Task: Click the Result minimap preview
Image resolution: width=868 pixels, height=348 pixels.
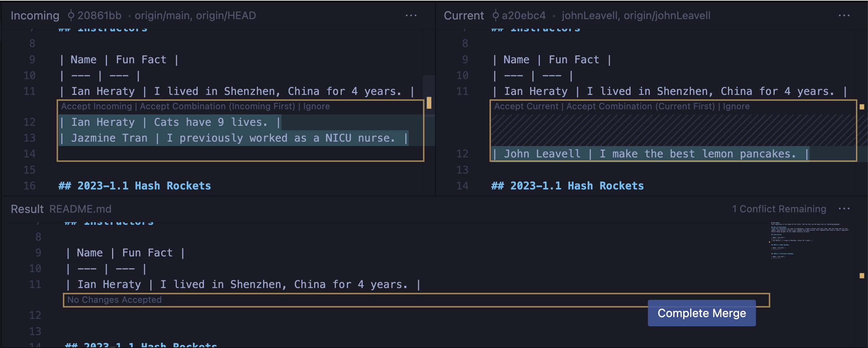Action: tap(810, 241)
